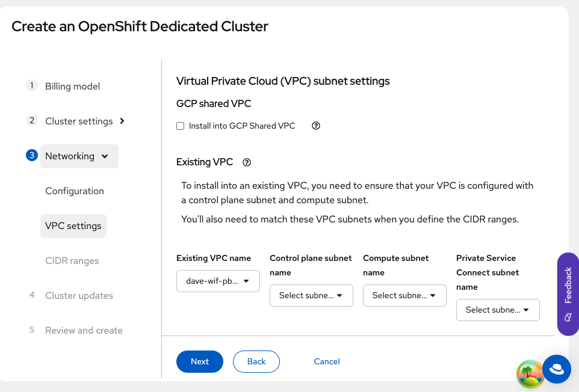Click the palm tree island avatar icon
Viewport: 579px width, 392px height.
(530, 374)
